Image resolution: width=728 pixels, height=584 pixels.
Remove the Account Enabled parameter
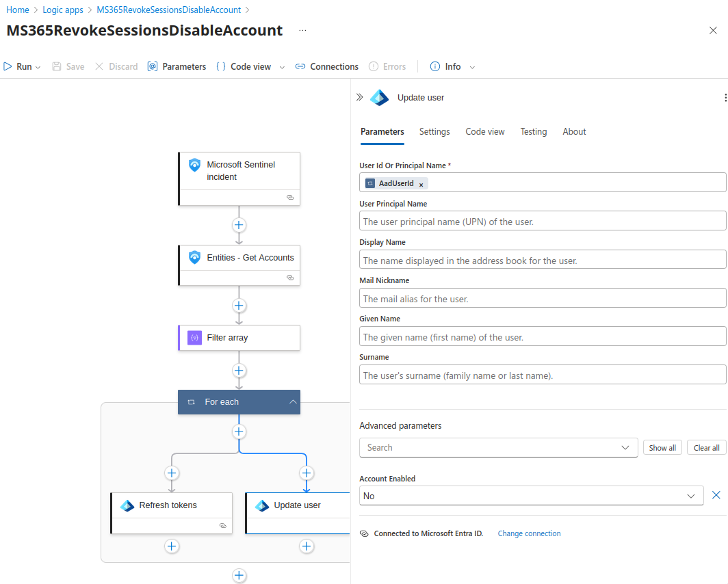(716, 495)
